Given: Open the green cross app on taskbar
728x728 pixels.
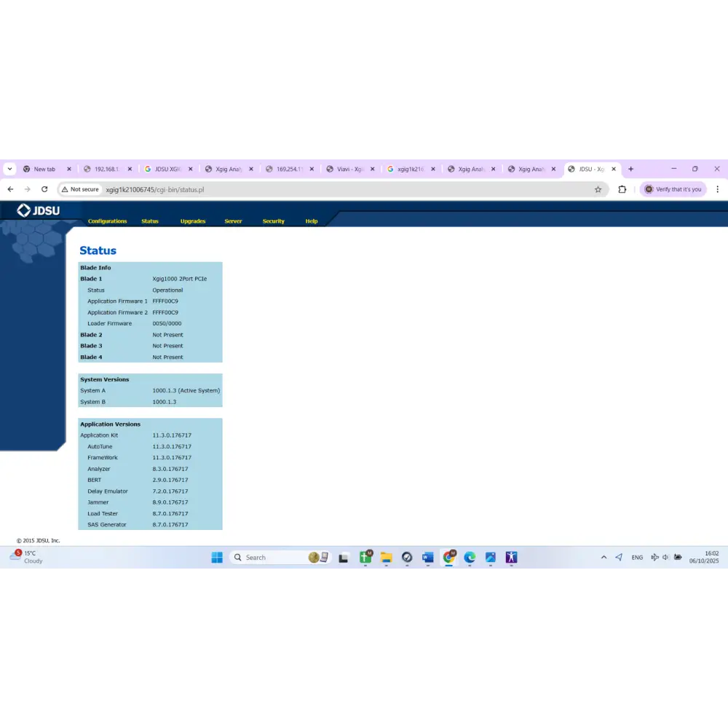Looking at the screenshot, I should tap(365, 557).
